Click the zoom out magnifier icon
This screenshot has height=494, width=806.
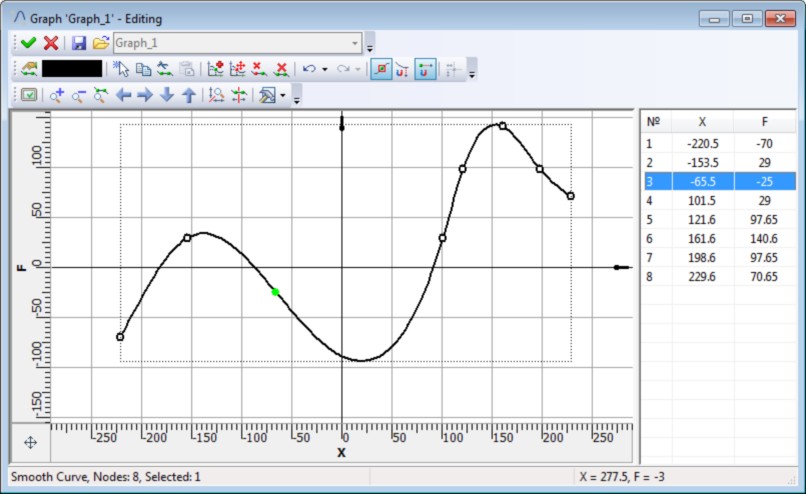tap(78, 96)
